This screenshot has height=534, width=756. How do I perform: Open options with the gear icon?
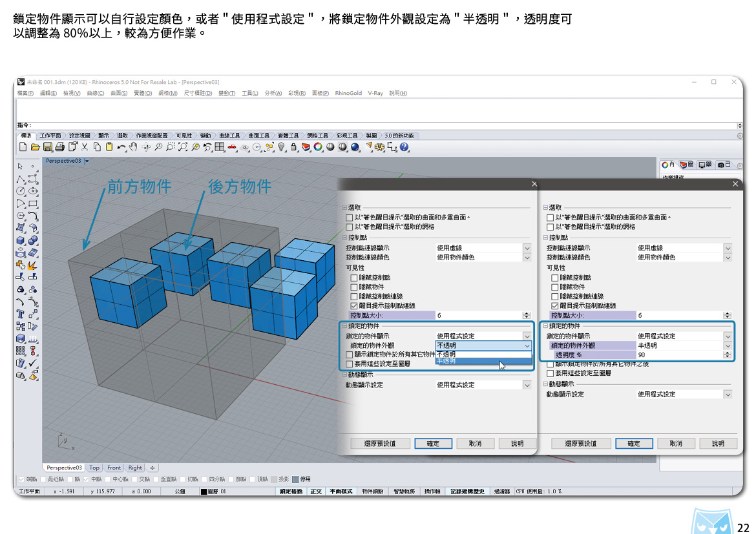coord(380,147)
